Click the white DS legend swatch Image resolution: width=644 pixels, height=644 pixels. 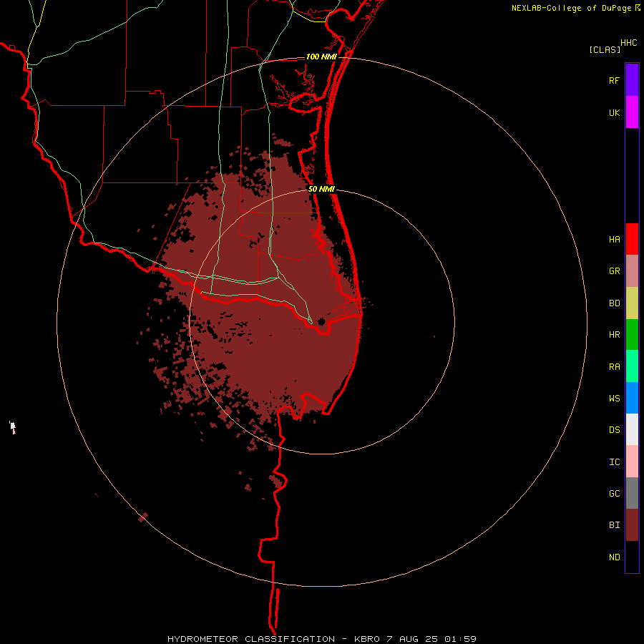click(x=632, y=429)
